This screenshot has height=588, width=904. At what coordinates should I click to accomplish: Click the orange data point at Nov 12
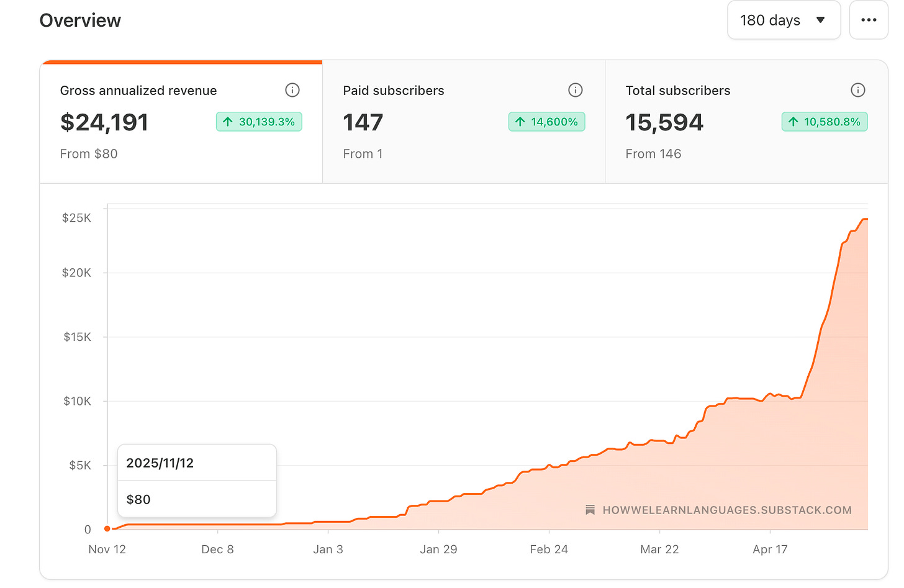(x=107, y=528)
